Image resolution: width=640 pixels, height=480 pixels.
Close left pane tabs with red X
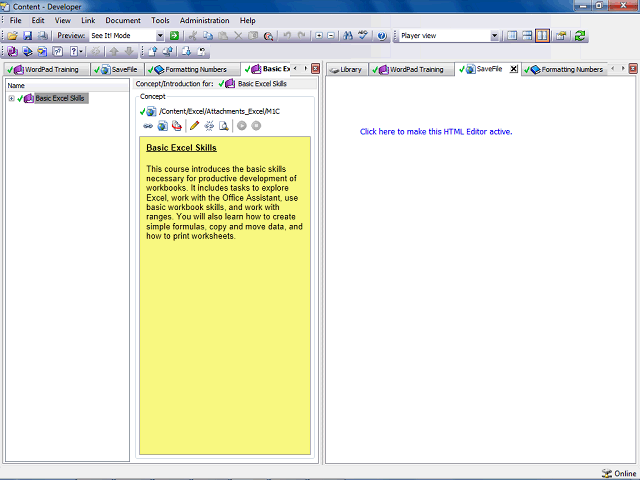click(315, 69)
